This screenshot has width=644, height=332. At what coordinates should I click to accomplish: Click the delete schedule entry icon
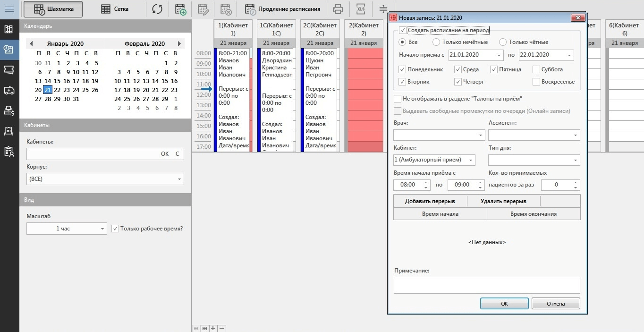(x=226, y=9)
